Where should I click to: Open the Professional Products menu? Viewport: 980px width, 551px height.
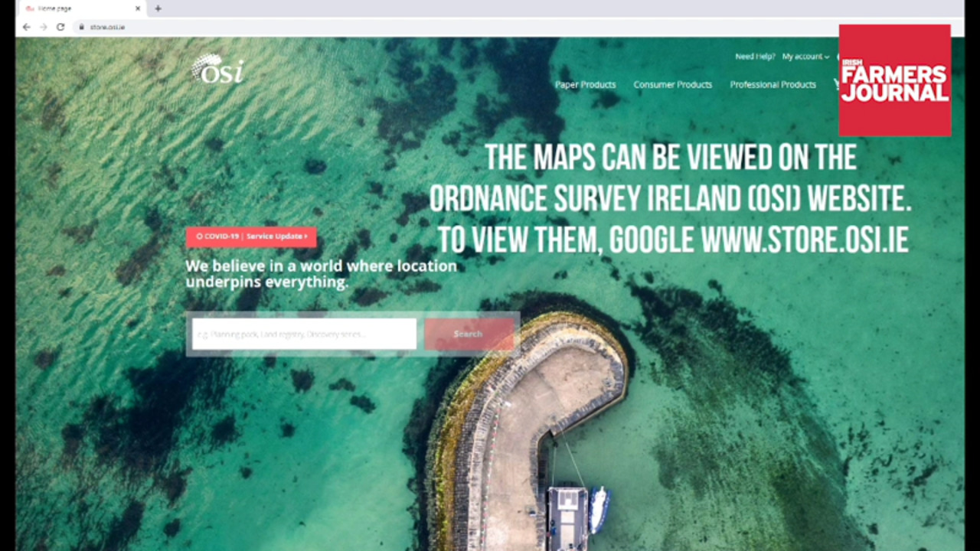pos(773,84)
